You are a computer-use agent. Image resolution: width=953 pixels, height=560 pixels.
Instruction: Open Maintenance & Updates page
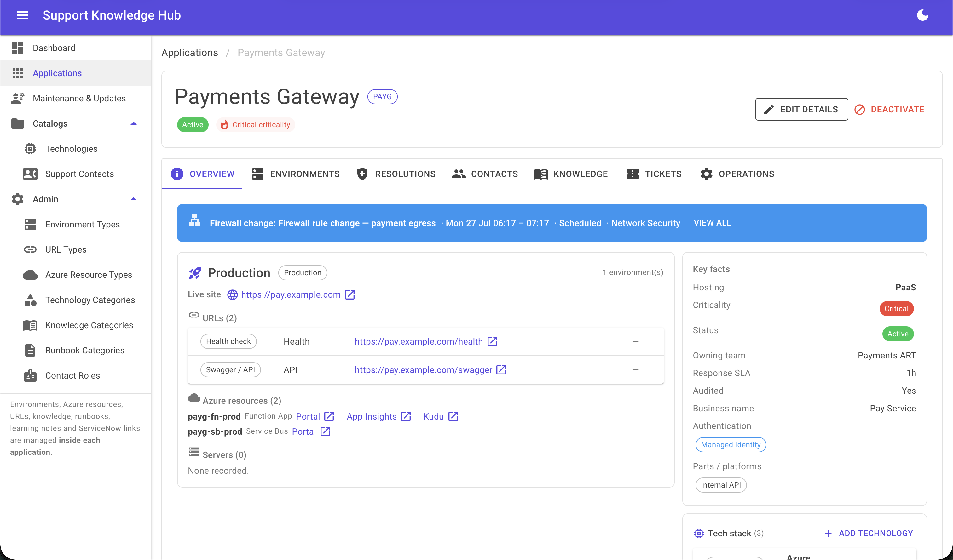76,98
